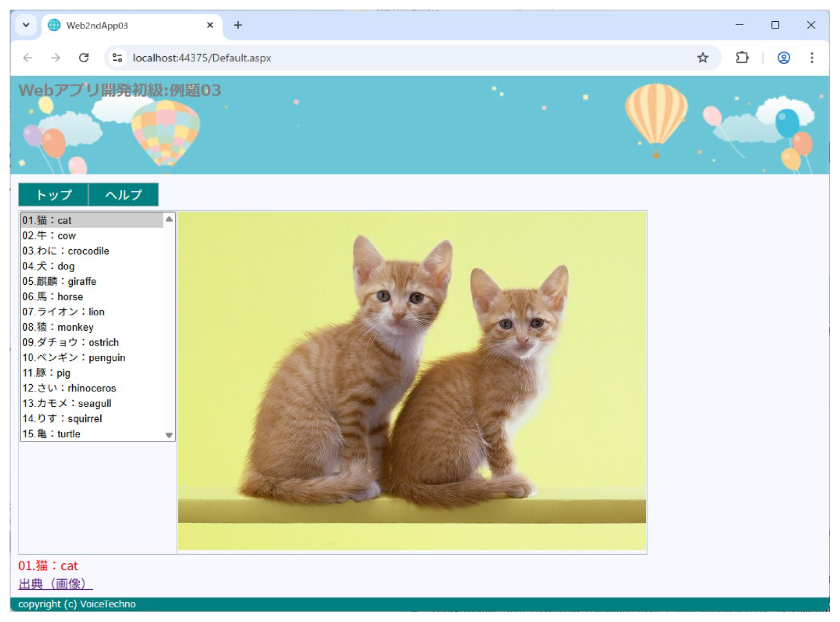Click the listbox scroll-down arrow
This screenshot has width=840, height=622.
point(170,435)
